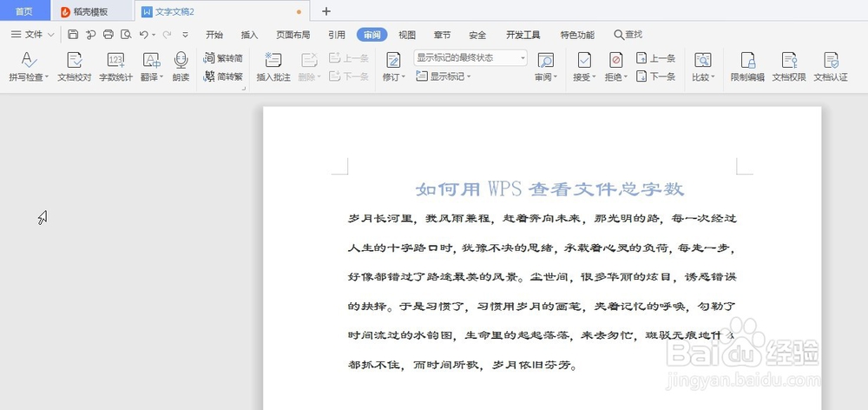Click the accept change icon (接受)
Screen dimensions: 868x410
click(x=584, y=60)
